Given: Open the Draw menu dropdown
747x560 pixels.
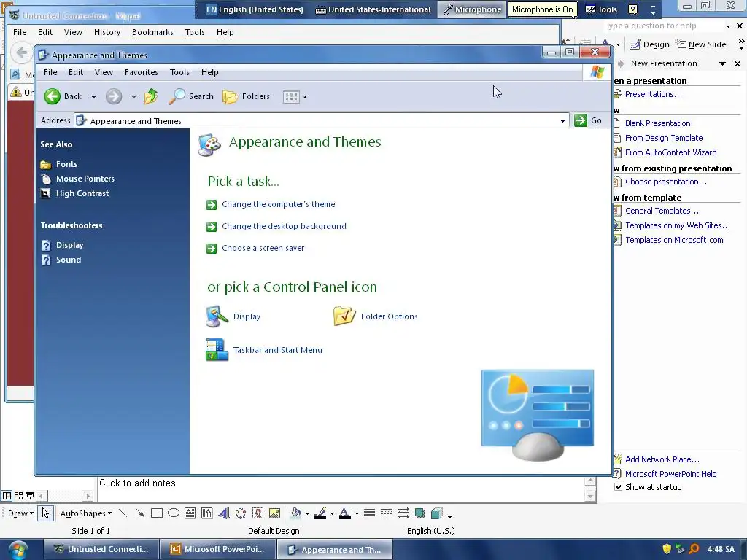Looking at the screenshot, I should (21, 513).
